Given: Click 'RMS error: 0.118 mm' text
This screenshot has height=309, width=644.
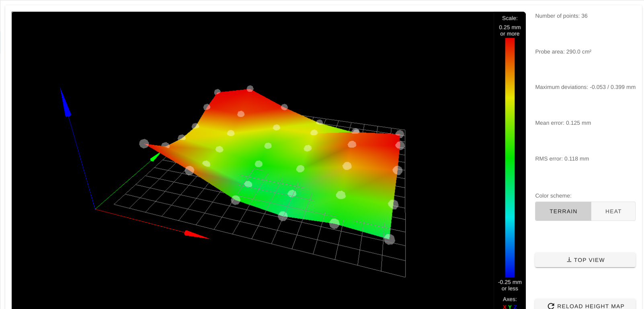Looking at the screenshot, I should click(x=562, y=159).
